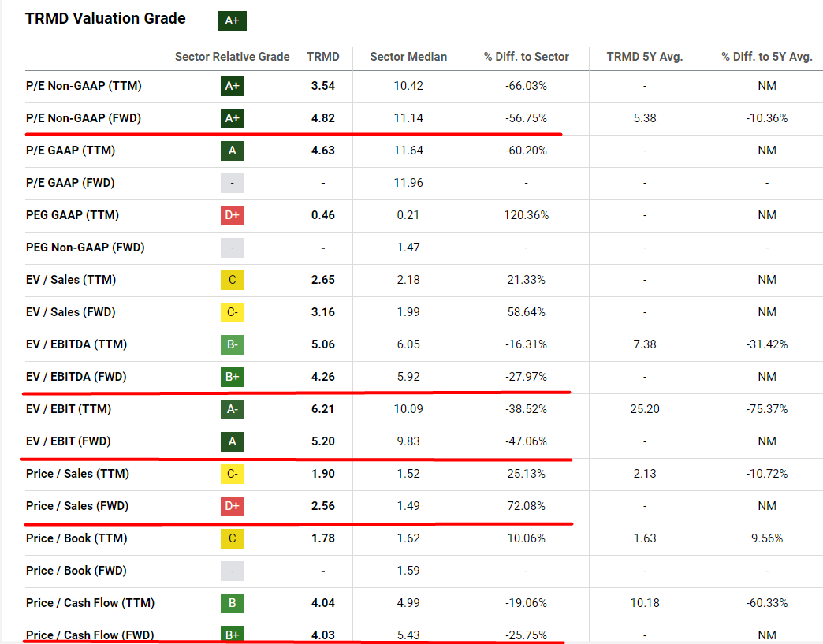823x644 pixels.
Task: Select the B badge for Price/Cash Flow TTM
Action: 232,603
